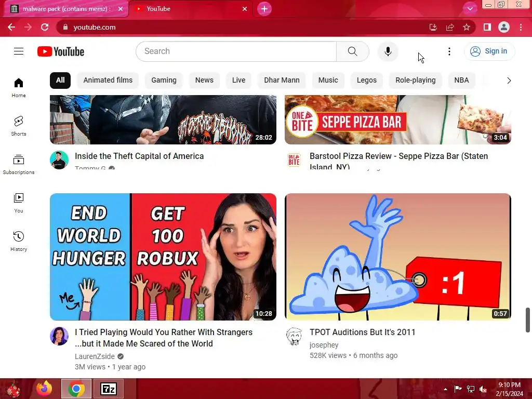
Task: Play the Theft Capital thumbnail
Action: pos(163,119)
